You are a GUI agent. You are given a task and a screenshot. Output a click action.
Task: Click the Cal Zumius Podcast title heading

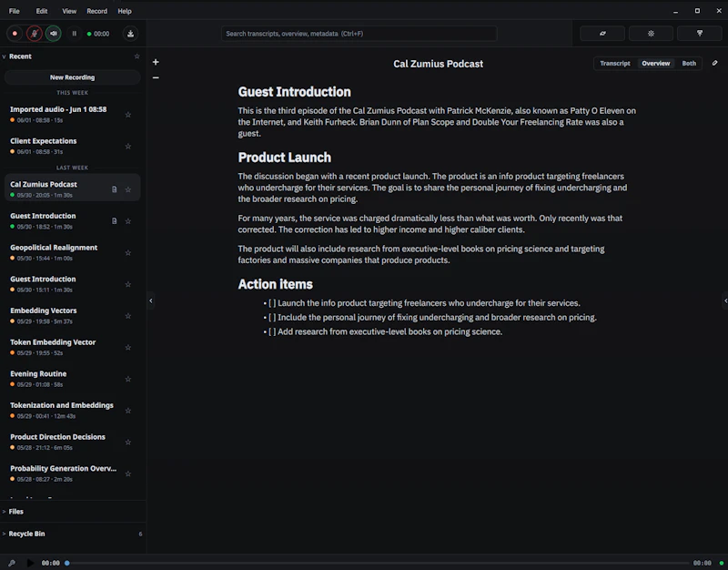[438, 64]
